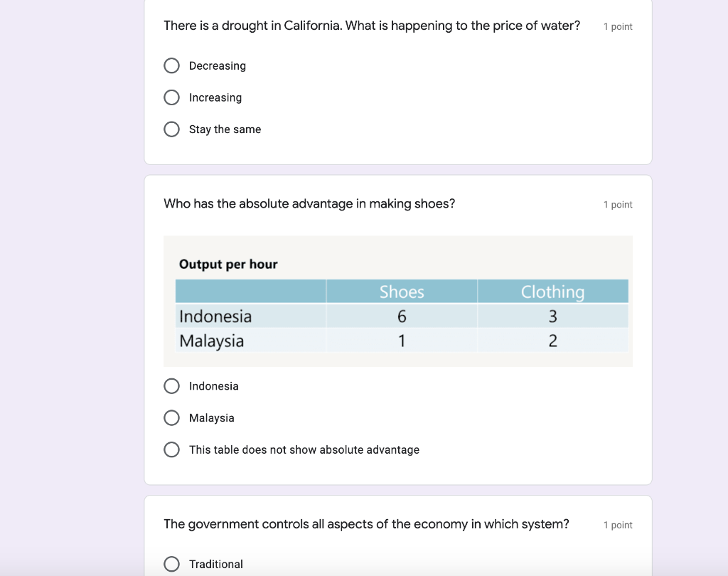Click the Indonesia row label inside the table

[215, 316]
